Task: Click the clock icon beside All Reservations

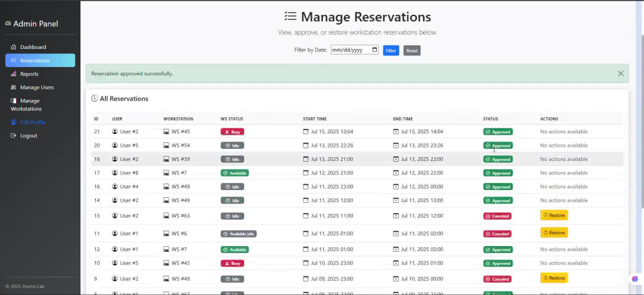Action: point(95,99)
